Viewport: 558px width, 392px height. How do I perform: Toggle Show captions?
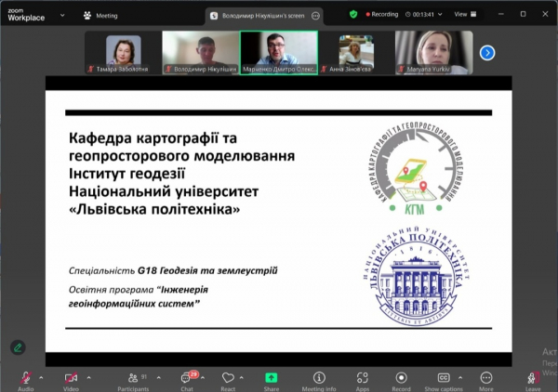pos(444,378)
